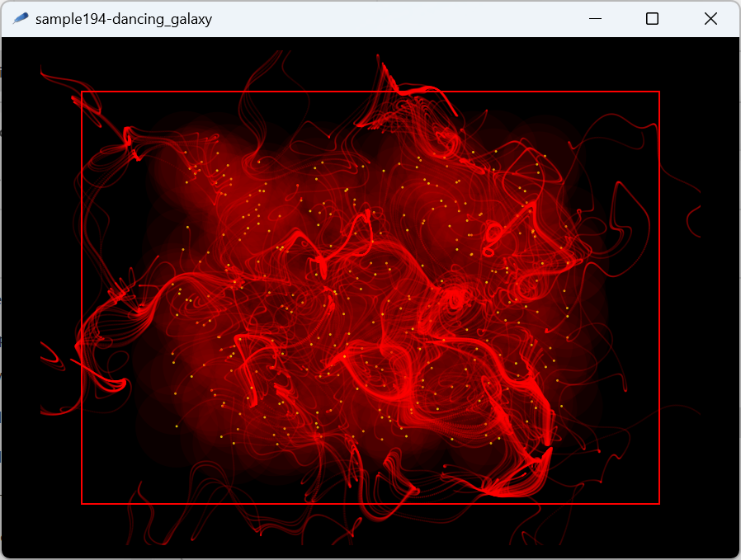
Task: Click the bottom-right corner of the red frame
Action: pos(659,501)
